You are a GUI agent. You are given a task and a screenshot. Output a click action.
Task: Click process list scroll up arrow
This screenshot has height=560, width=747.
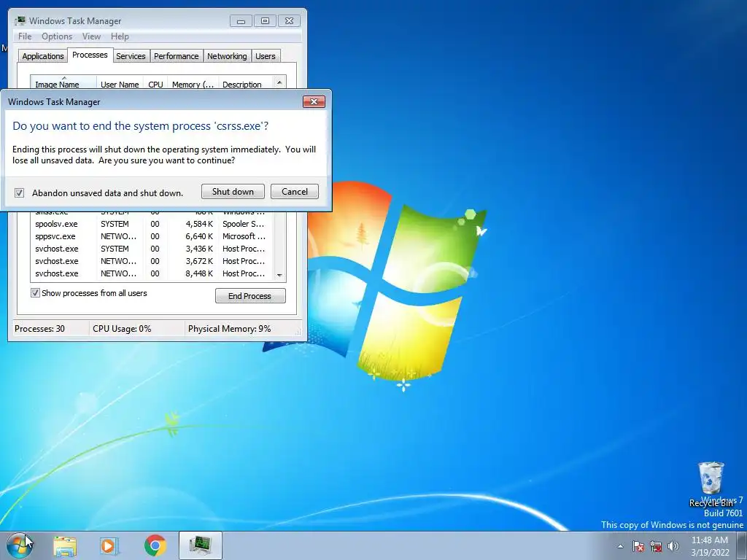click(279, 82)
